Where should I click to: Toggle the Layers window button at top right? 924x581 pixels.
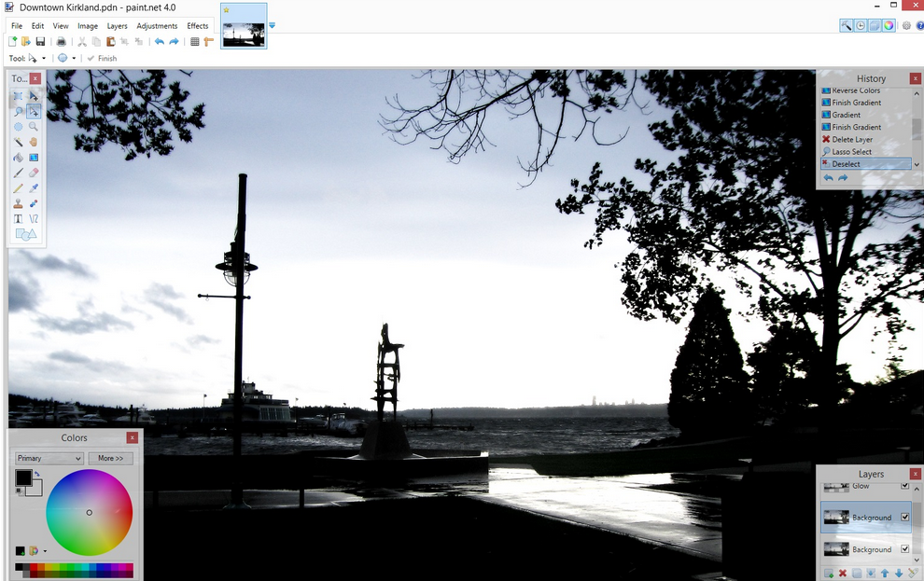pyautogui.click(x=875, y=25)
